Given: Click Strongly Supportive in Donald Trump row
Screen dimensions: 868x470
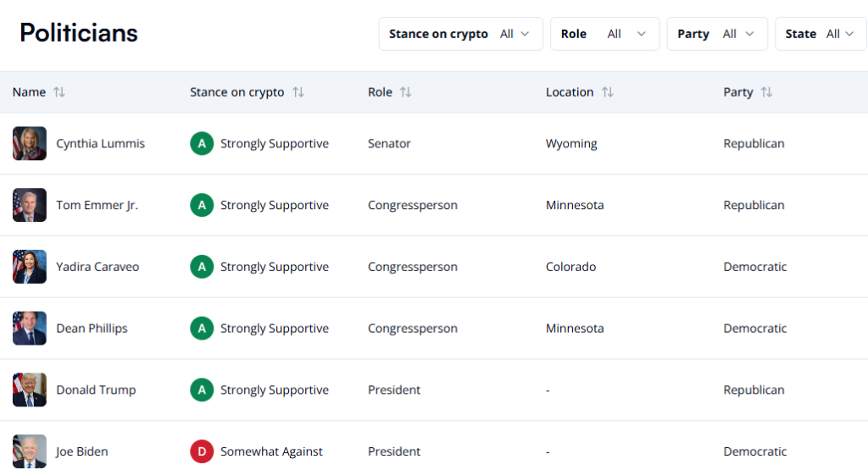Looking at the screenshot, I should coord(275,390).
